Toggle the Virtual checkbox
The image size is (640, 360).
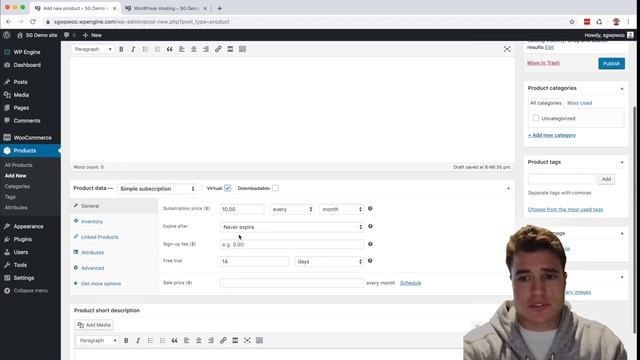tap(227, 188)
